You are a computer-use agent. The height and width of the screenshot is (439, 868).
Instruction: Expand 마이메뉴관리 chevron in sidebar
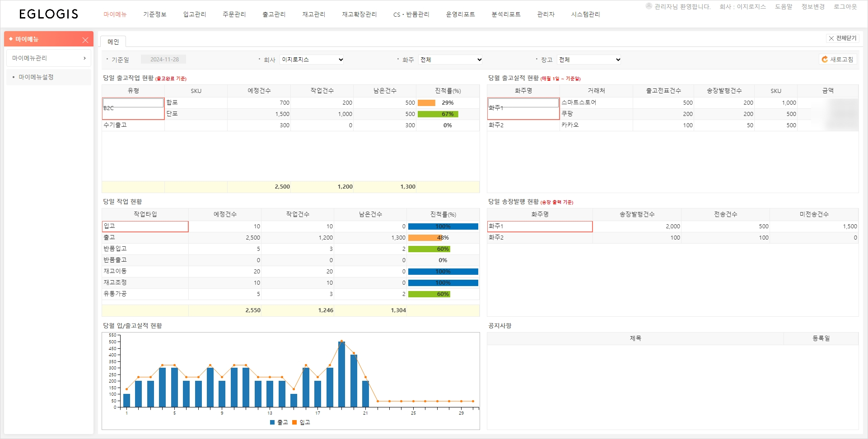click(84, 58)
